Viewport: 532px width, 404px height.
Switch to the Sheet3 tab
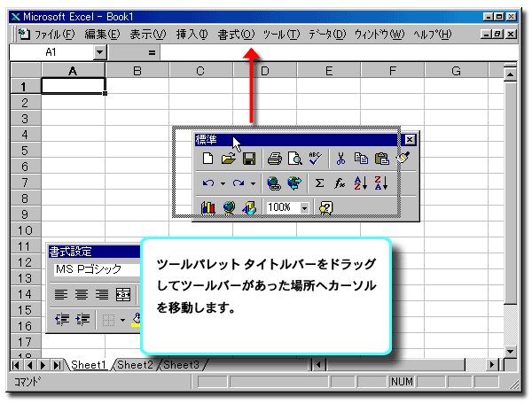click(x=182, y=365)
